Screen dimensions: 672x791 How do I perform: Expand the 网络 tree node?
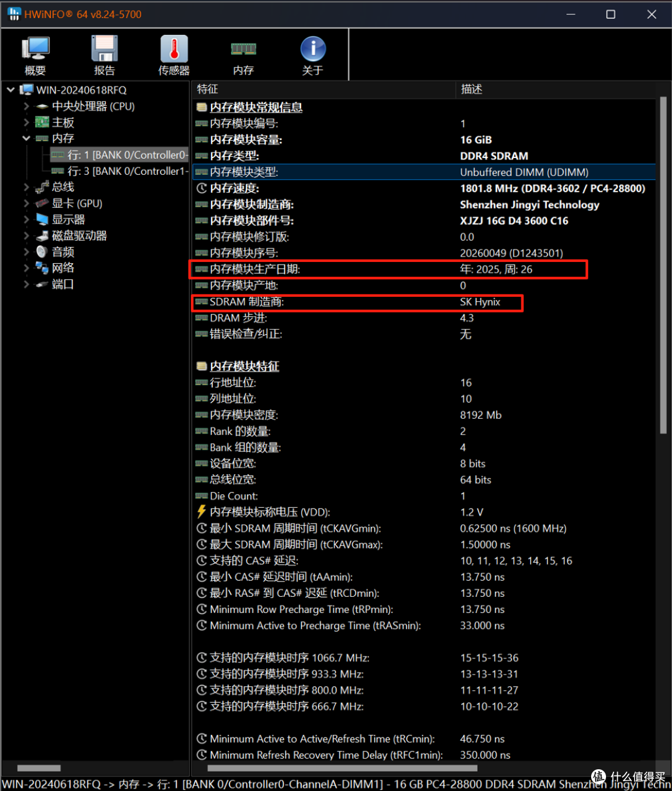coord(26,268)
